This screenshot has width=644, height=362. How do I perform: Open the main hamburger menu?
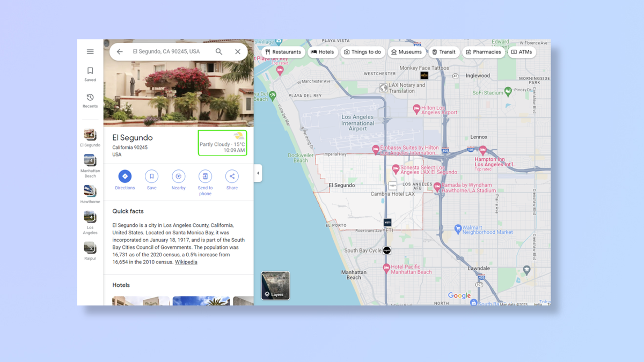(90, 51)
